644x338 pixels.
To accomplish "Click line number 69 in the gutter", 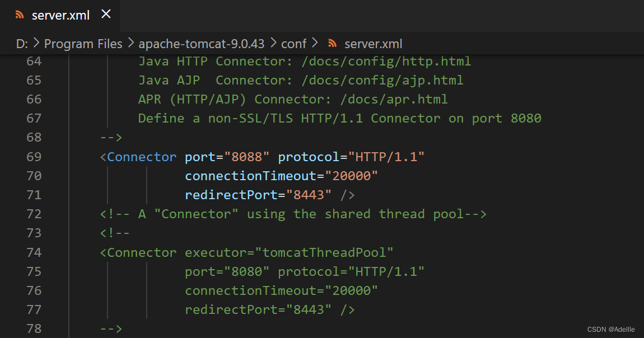I will pos(34,157).
